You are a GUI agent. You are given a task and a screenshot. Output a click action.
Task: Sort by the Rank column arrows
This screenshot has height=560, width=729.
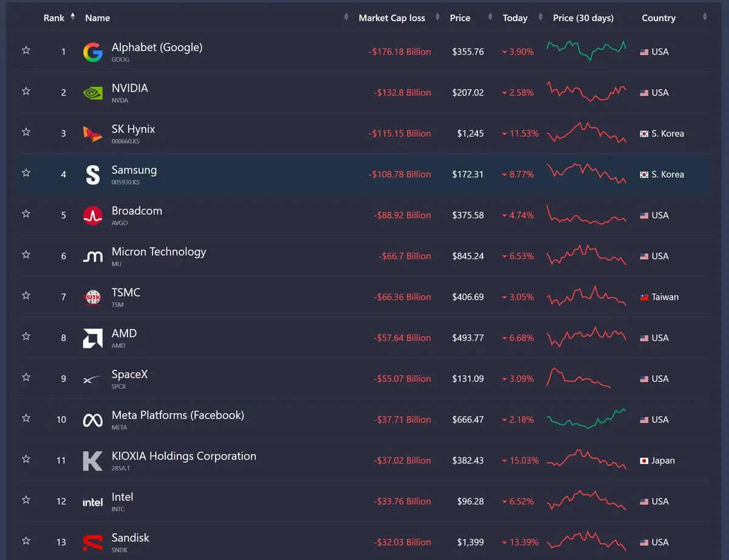[x=73, y=17]
